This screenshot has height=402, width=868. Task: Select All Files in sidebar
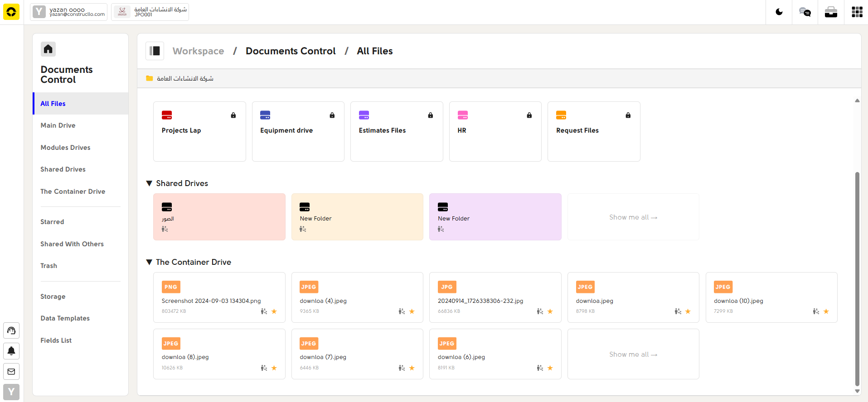pos(81,104)
